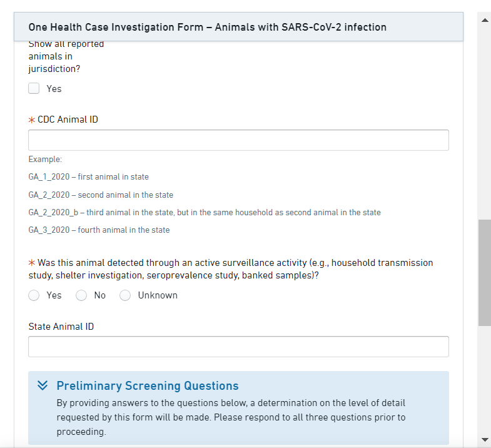Screen dimensions: 491x448
Task: Check the Yes box for showing all reported animals
Action: point(34,89)
